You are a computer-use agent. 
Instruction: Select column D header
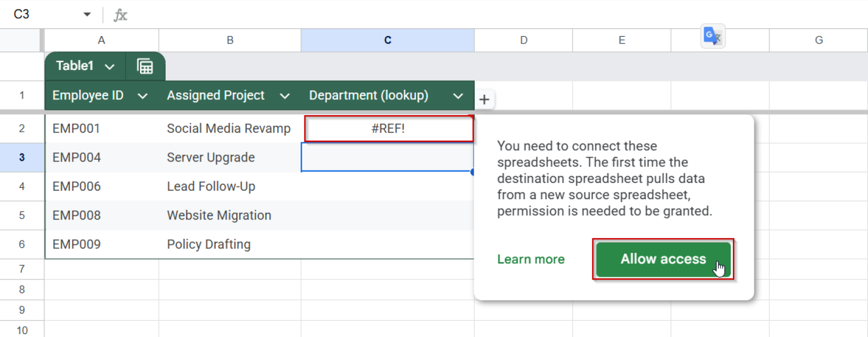(523, 40)
